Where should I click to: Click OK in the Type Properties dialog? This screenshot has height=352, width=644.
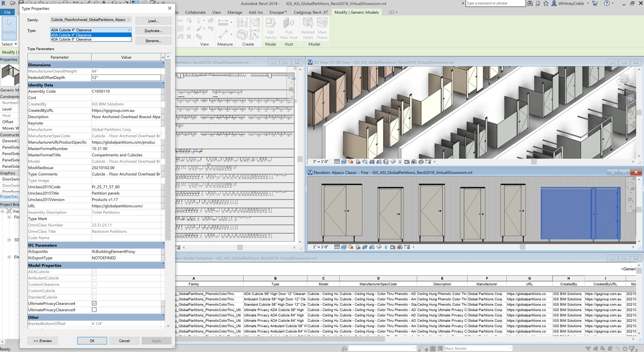(92, 341)
